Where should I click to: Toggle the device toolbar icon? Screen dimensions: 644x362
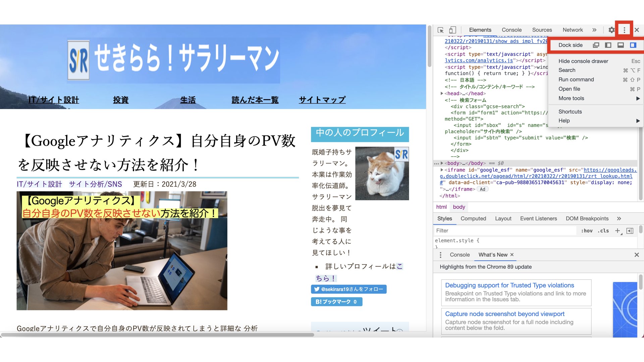pos(452,30)
